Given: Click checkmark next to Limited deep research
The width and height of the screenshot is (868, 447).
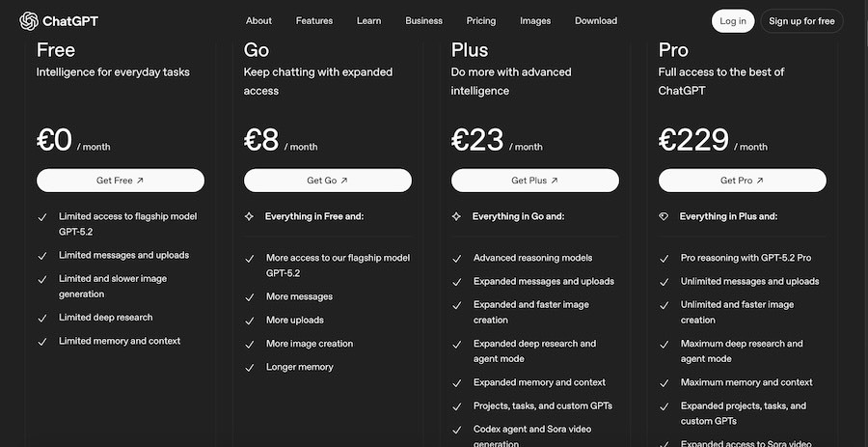Looking at the screenshot, I should tap(42, 318).
